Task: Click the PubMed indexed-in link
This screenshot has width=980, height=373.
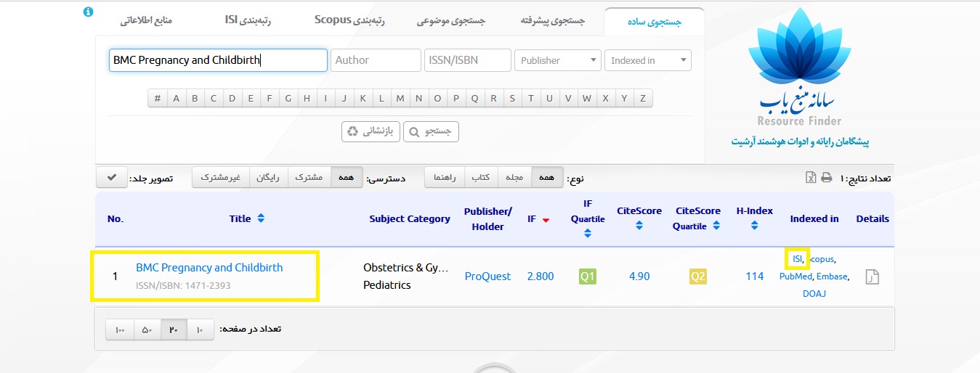Action: click(x=795, y=276)
